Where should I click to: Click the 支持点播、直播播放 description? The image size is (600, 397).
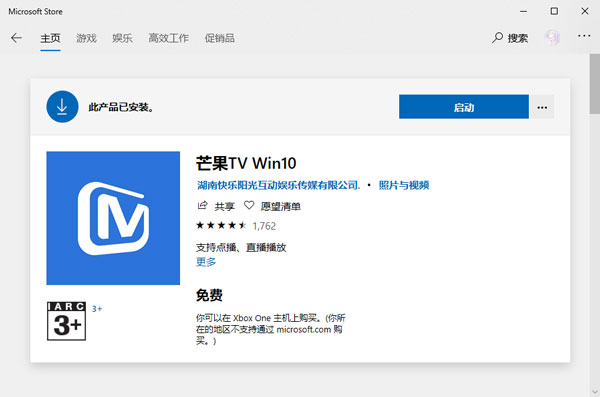[x=241, y=247]
